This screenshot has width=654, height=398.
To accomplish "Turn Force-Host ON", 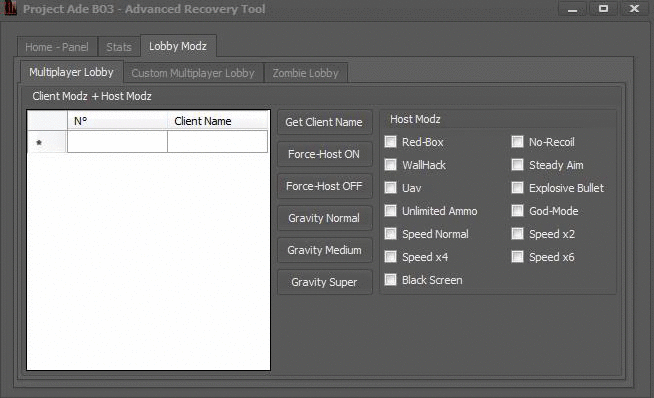I will (324, 154).
